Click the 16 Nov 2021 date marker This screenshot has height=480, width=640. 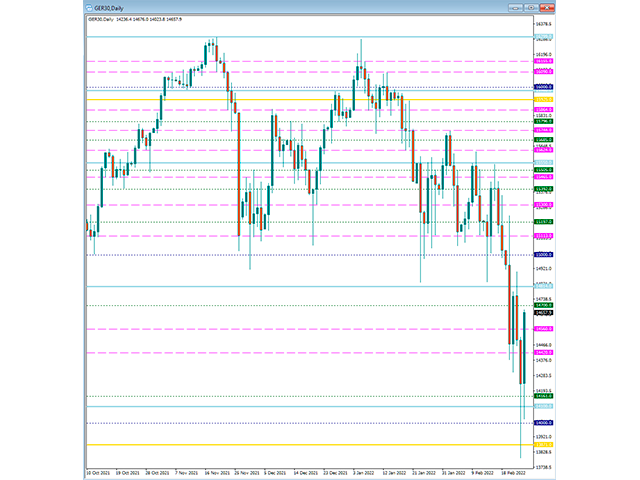pos(217,473)
